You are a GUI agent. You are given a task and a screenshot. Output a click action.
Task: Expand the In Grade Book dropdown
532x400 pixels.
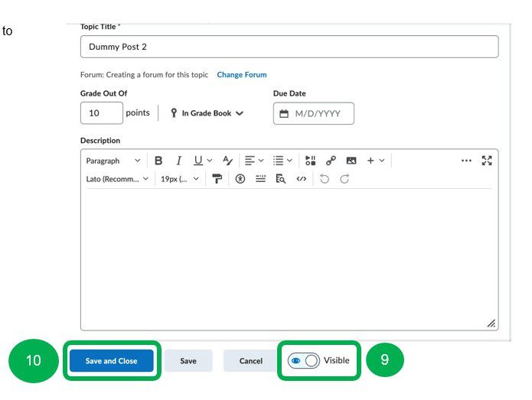click(x=207, y=113)
